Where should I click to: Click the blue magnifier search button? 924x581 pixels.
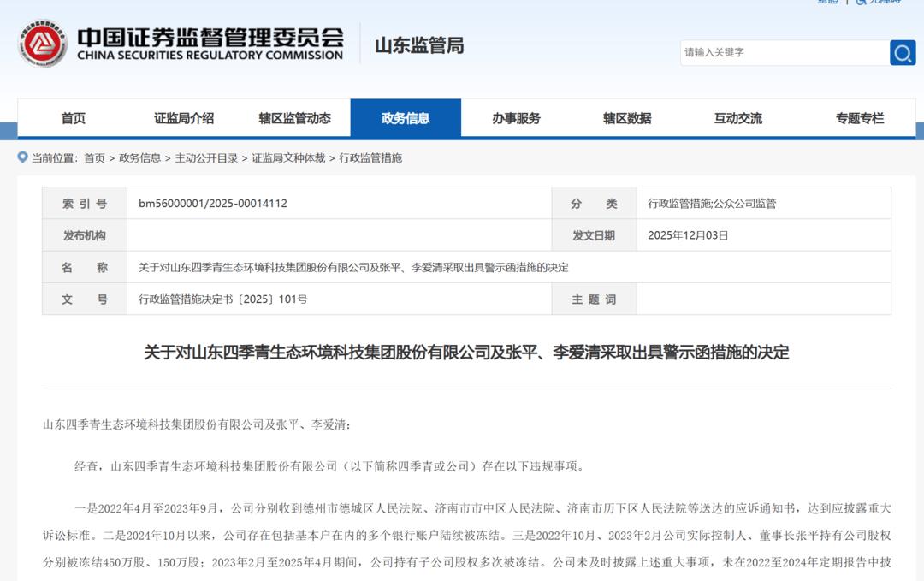click(x=902, y=53)
